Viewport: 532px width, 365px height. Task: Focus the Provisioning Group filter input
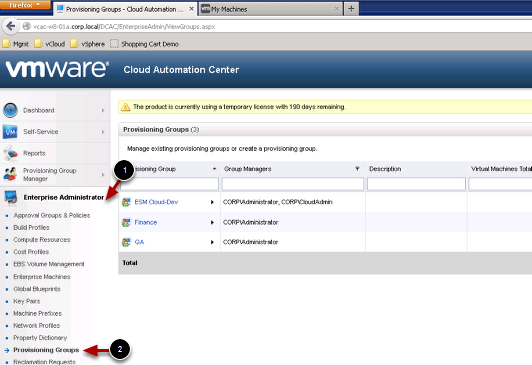pyautogui.click(x=169, y=184)
